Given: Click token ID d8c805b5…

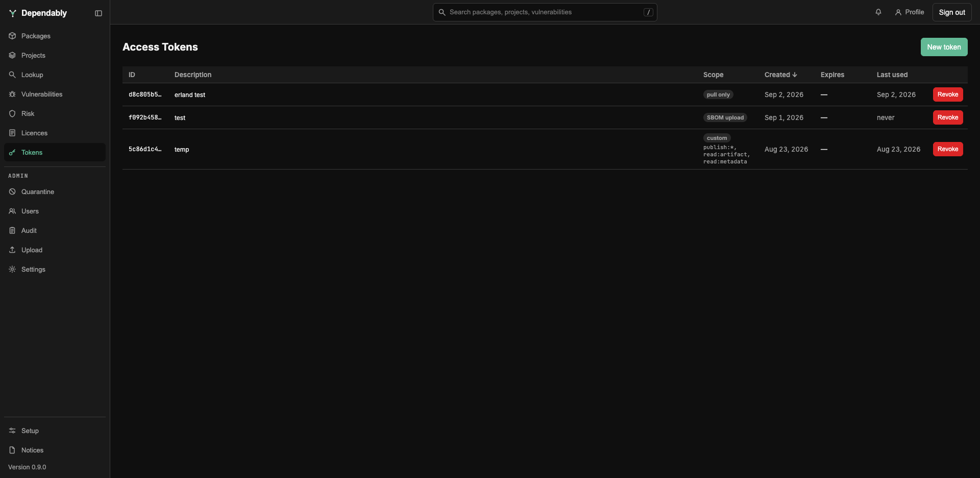Looking at the screenshot, I should pos(145,94).
